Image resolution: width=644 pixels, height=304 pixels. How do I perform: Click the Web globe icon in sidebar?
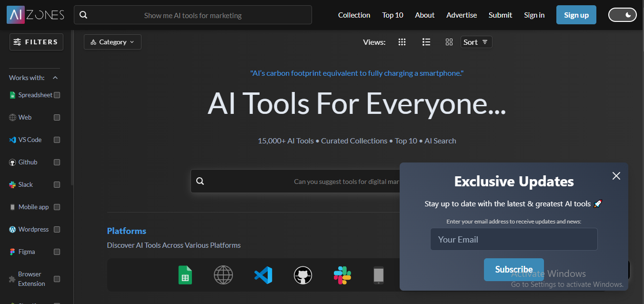[x=13, y=117]
